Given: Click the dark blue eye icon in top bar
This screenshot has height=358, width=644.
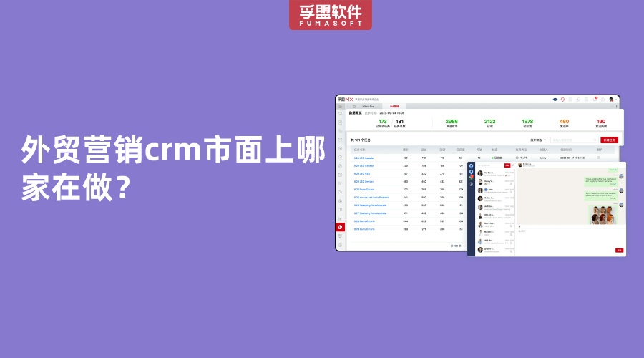Looking at the screenshot, I should pos(555,100).
